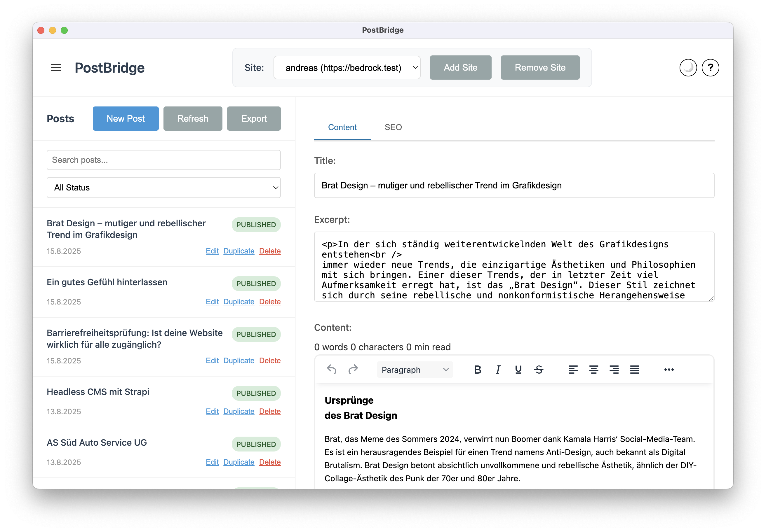
Task: Switch to the SEO tab
Action: point(393,127)
